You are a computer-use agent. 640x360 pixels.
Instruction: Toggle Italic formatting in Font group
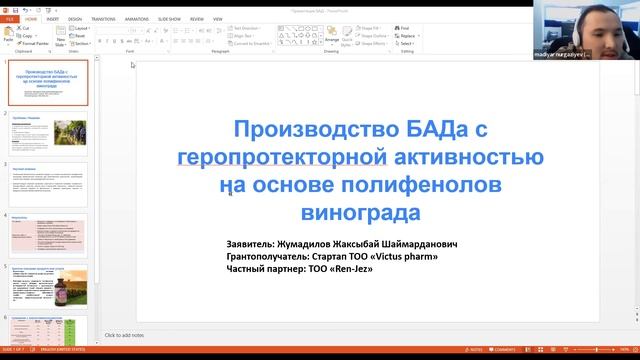pyautogui.click(x=107, y=41)
